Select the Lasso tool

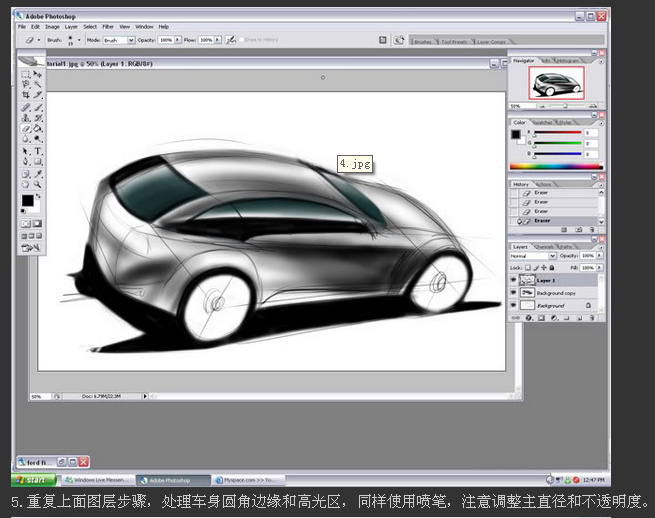tap(26, 84)
